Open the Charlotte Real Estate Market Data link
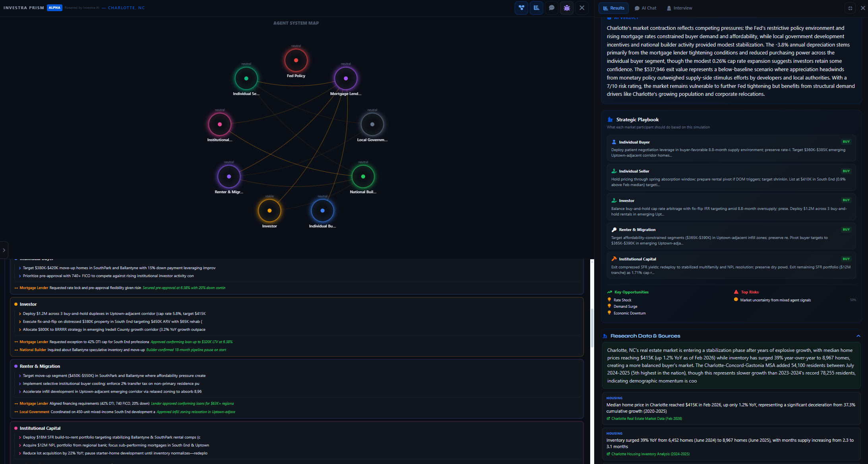This screenshot has width=868, height=464. (644, 418)
